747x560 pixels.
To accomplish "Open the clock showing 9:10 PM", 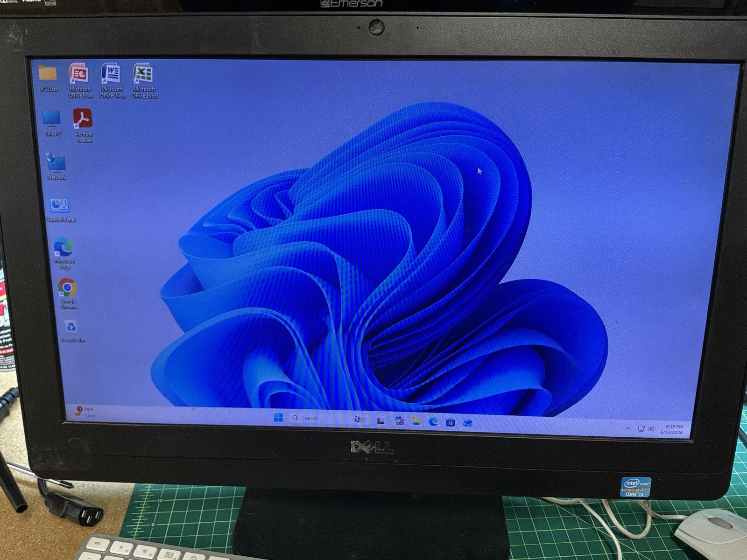I will pyautogui.click(x=672, y=429).
